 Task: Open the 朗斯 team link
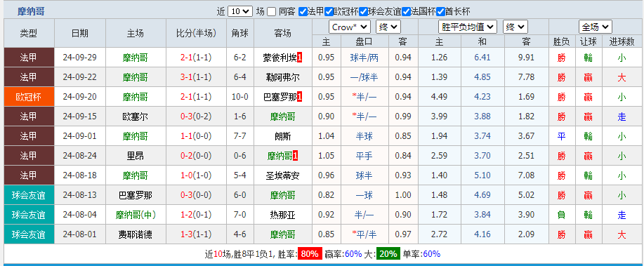[282, 136]
